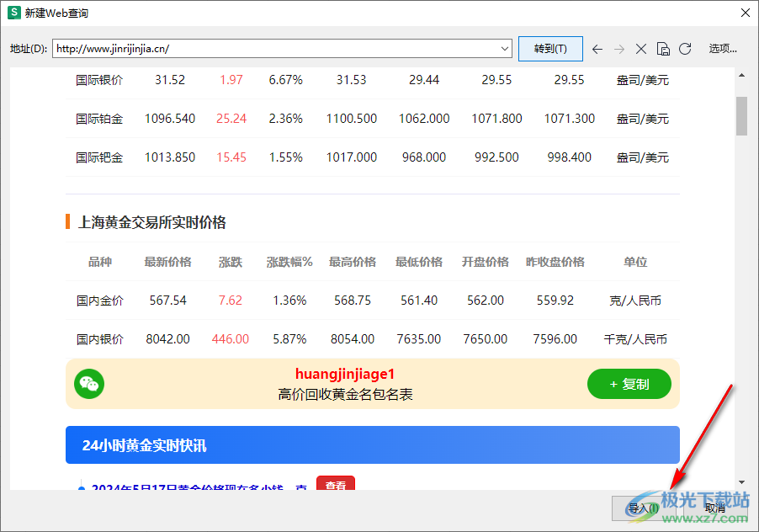Click the 1096.540 platinum price cell

(x=169, y=119)
